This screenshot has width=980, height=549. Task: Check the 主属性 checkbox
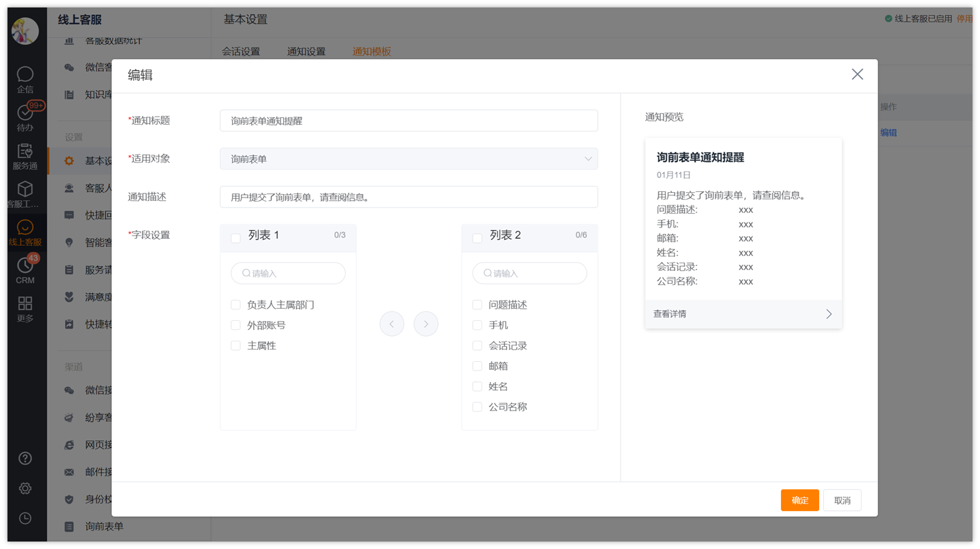pos(236,346)
